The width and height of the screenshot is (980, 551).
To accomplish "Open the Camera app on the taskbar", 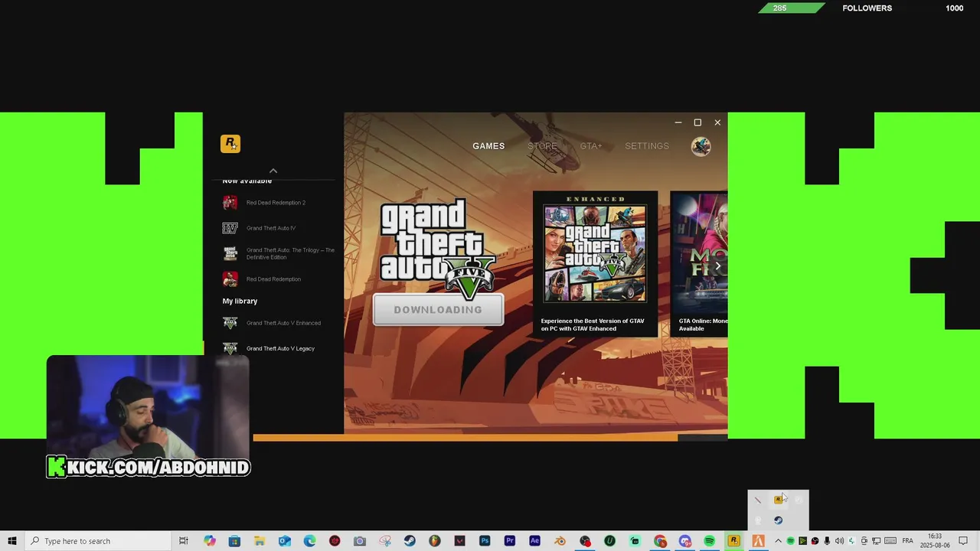I will 360,541.
